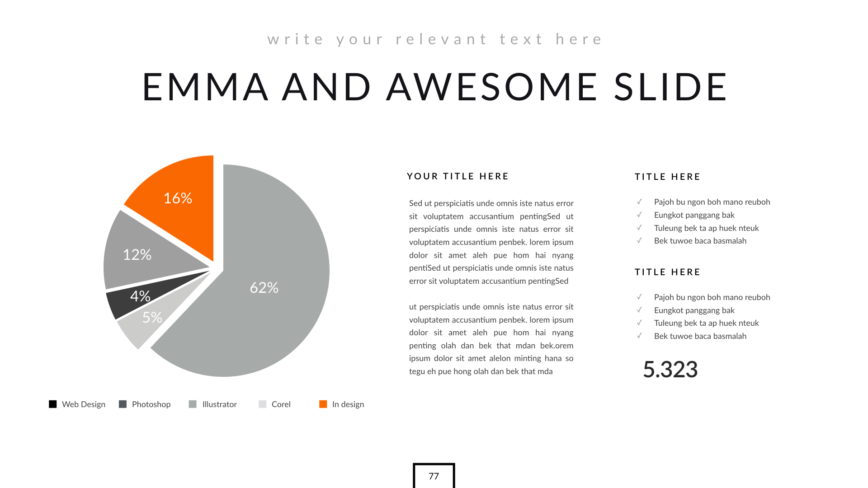
Task: Click the orange In design legend swatch
Action: (x=323, y=404)
